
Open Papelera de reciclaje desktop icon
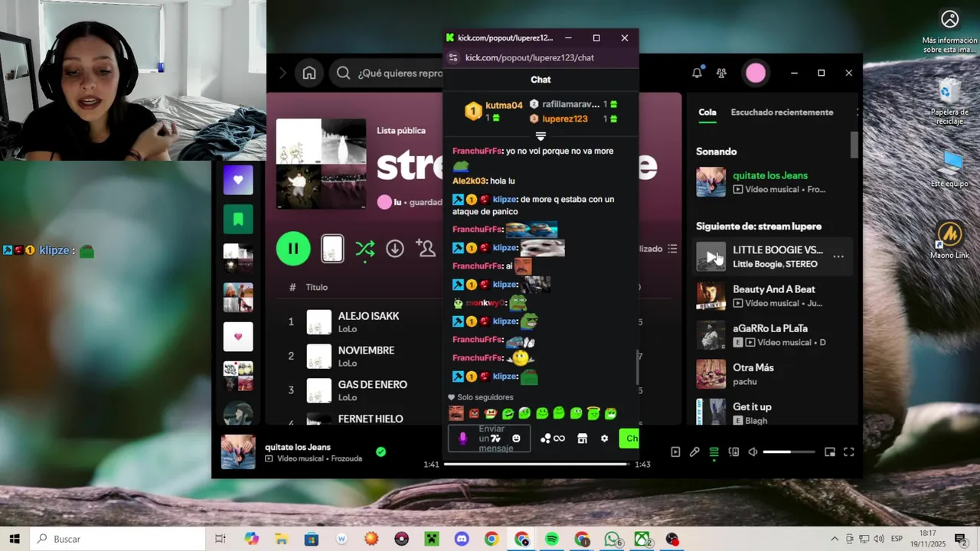[949, 102]
